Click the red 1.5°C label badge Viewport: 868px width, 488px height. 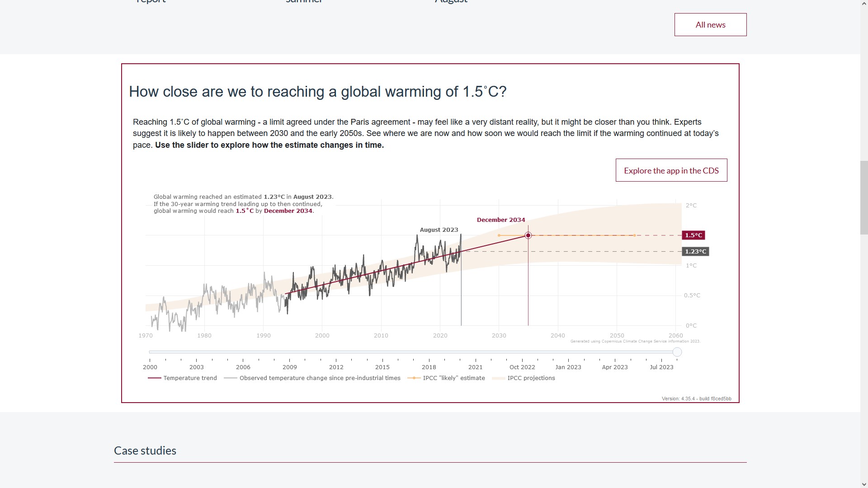693,235
